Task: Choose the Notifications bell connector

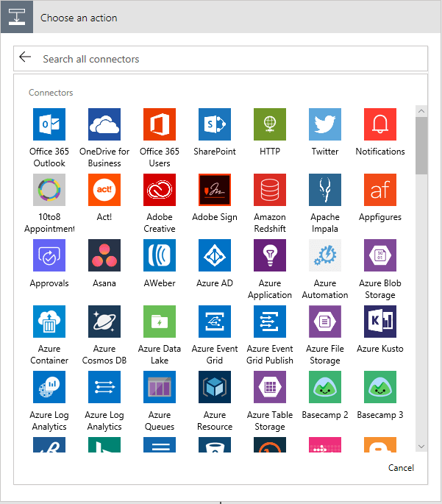Action: click(380, 124)
